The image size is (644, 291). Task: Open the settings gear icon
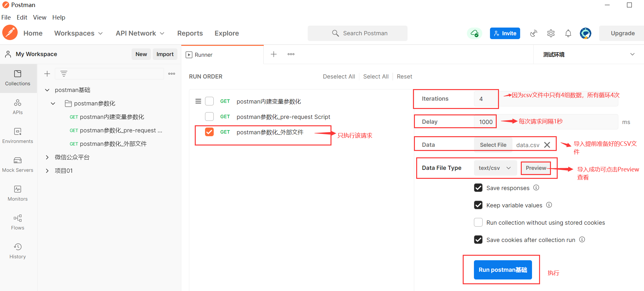(x=551, y=33)
